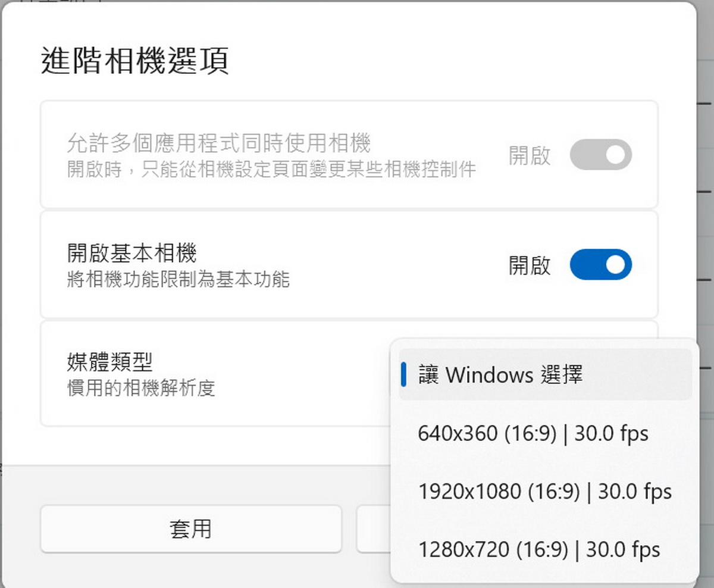Click 開啟 label beside the multi-app camera switch
Image resolution: width=714 pixels, height=588 pixels.
[530, 156]
